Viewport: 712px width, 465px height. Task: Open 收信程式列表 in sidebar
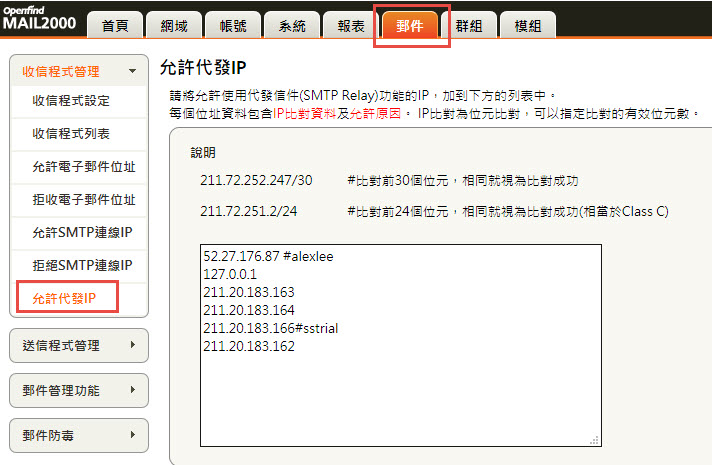71,134
